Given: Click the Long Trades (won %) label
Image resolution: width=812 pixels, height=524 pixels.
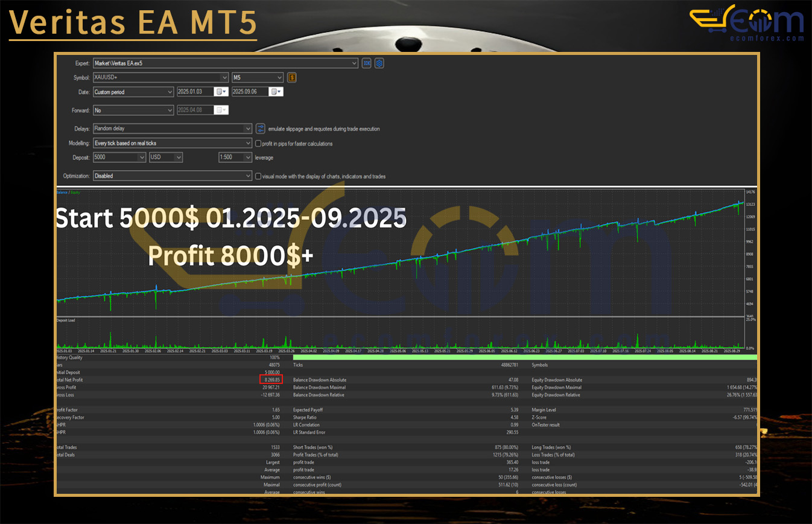Looking at the screenshot, I should pos(551,447).
